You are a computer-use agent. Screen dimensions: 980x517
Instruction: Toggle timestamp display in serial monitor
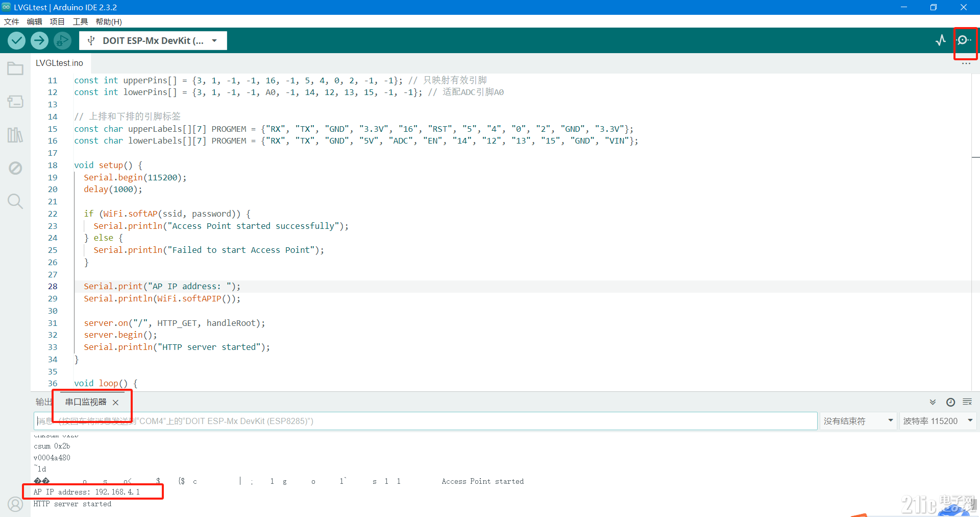(950, 402)
